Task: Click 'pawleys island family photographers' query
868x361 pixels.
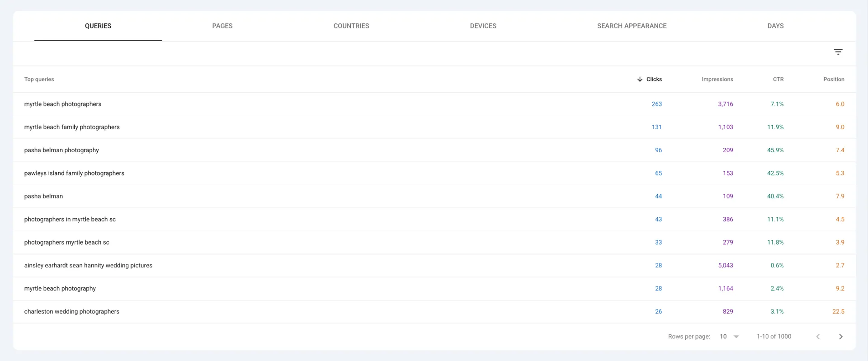Action: coord(74,173)
